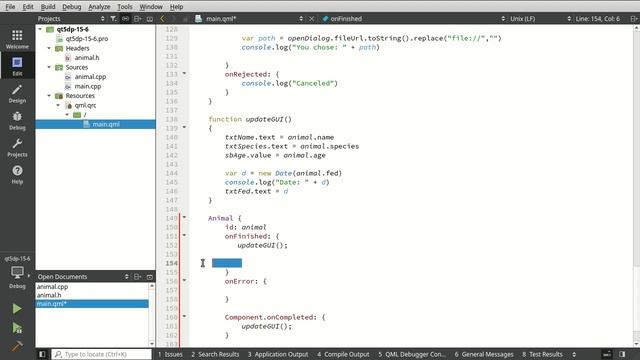Screen dimensions: 640x360
Task: Go forward in navigation history
Action: 173,18
